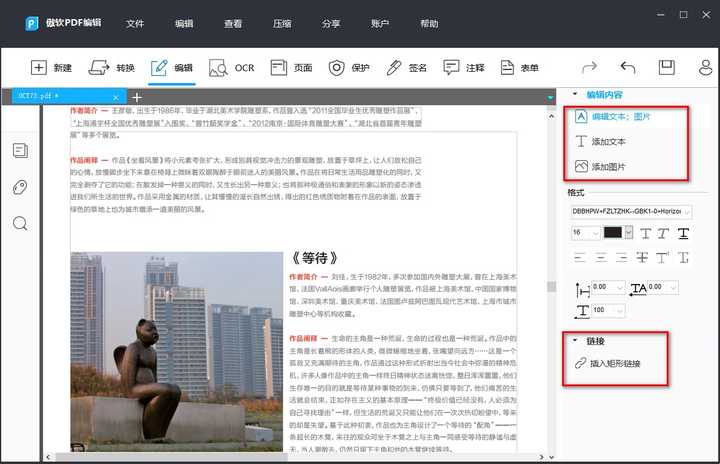Click the vertical scrollbar down arrow
Viewport: 720px width, 464px height.
click(551, 457)
